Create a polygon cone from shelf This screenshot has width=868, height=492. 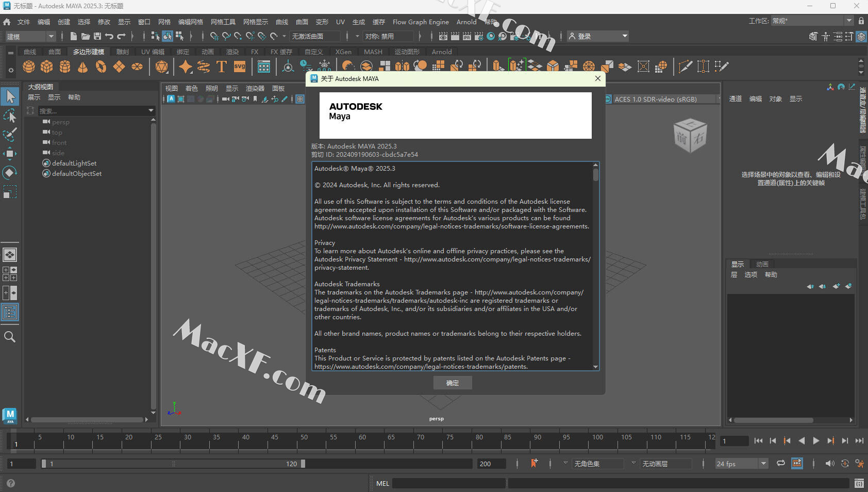[x=82, y=67]
